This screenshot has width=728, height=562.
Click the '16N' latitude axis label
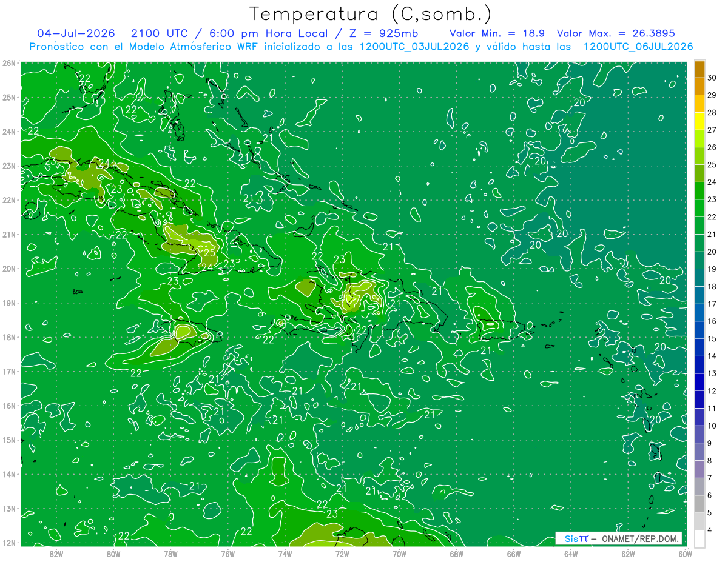tap(8, 406)
